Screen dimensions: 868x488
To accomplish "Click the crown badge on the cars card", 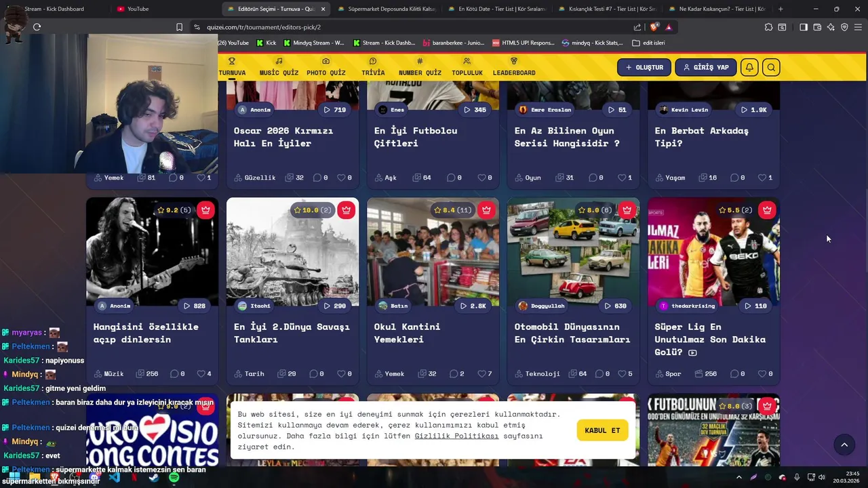I will [627, 210].
